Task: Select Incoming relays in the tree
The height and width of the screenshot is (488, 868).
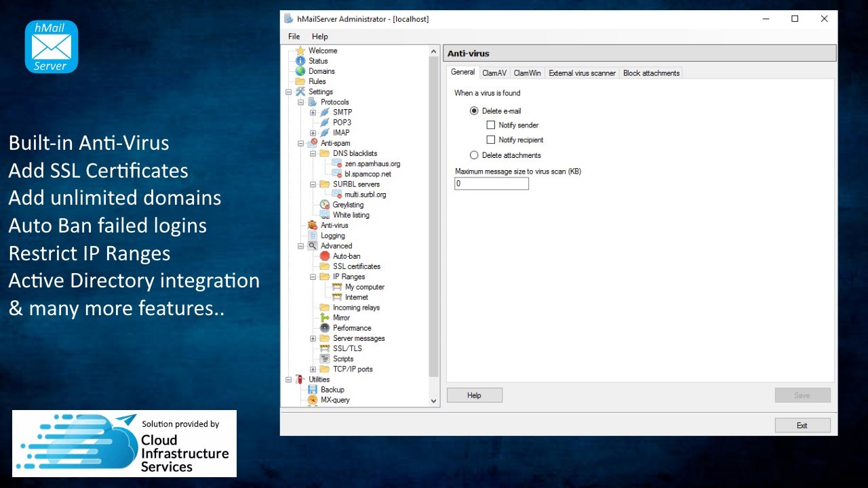Action: [356, 308]
